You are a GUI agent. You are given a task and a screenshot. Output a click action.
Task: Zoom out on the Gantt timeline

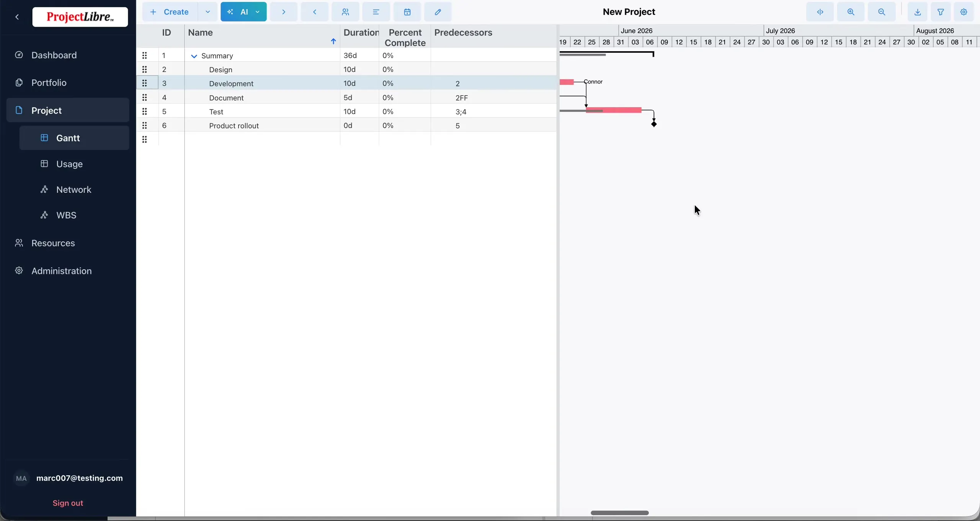[882, 12]
